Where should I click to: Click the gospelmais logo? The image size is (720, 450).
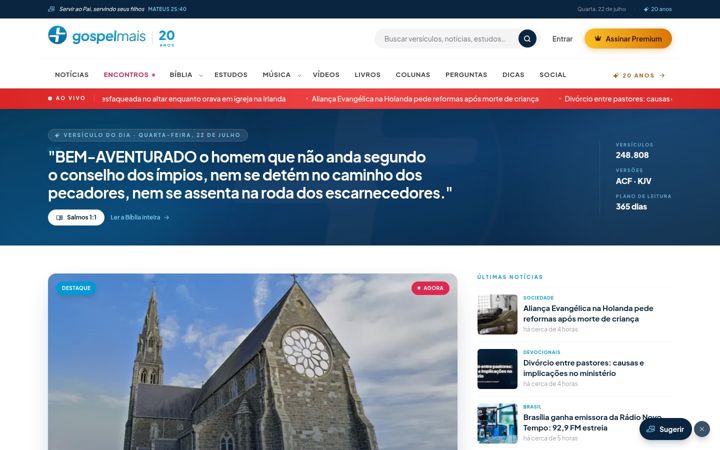coord(111,36)
